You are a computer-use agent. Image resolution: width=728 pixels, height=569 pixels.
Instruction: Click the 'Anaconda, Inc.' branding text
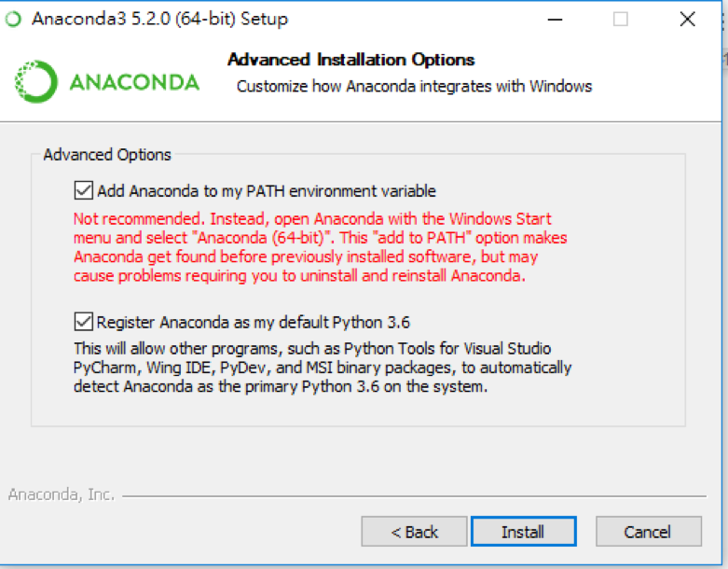pyautogui.click(x=62, y=494)
